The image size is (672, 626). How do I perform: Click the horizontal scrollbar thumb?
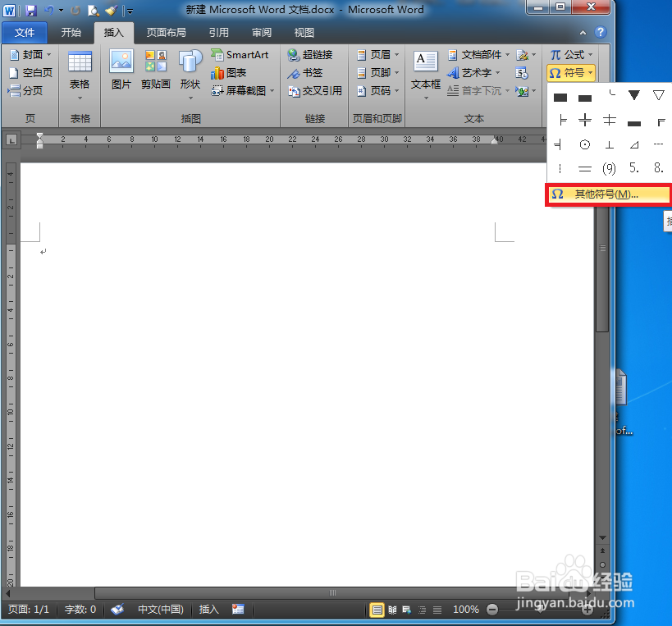point(332,593)
